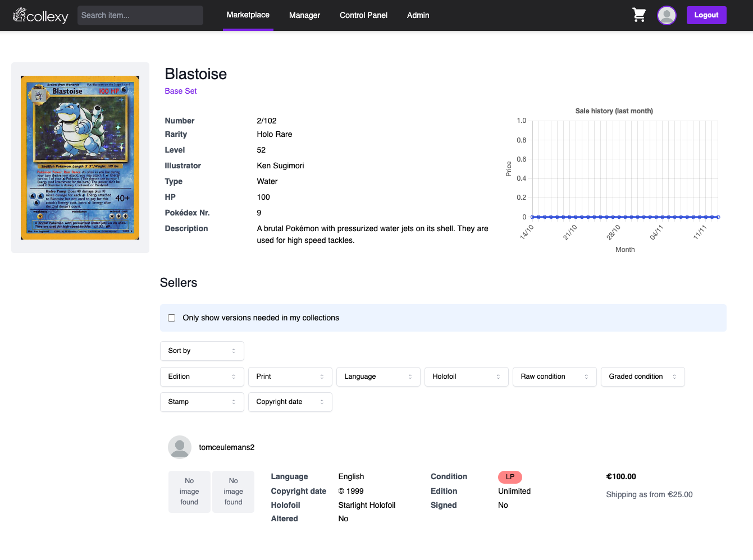
Task: Open the Holofoil filter dropdown
Action: pos(467,377)
